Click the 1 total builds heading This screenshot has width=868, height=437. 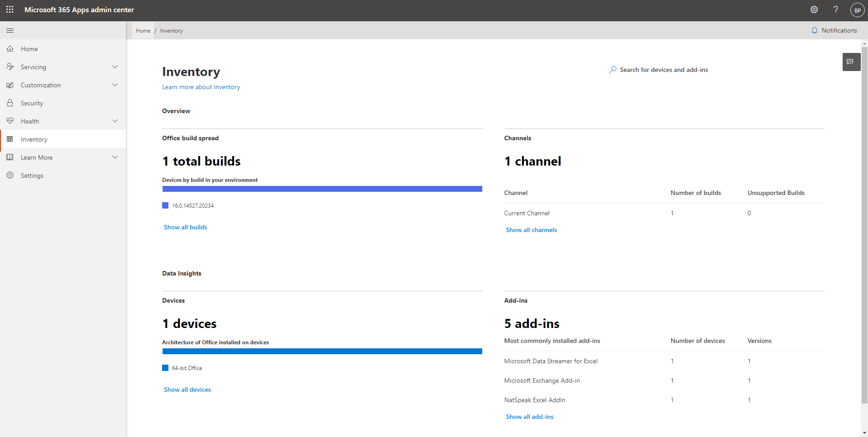[x=201, y=161]
